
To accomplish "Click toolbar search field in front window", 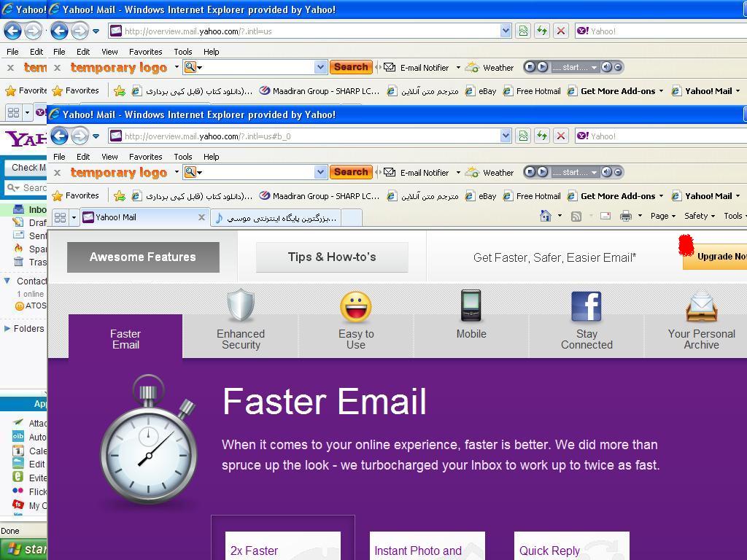I will pyautogui.click(x=256, y=172).
